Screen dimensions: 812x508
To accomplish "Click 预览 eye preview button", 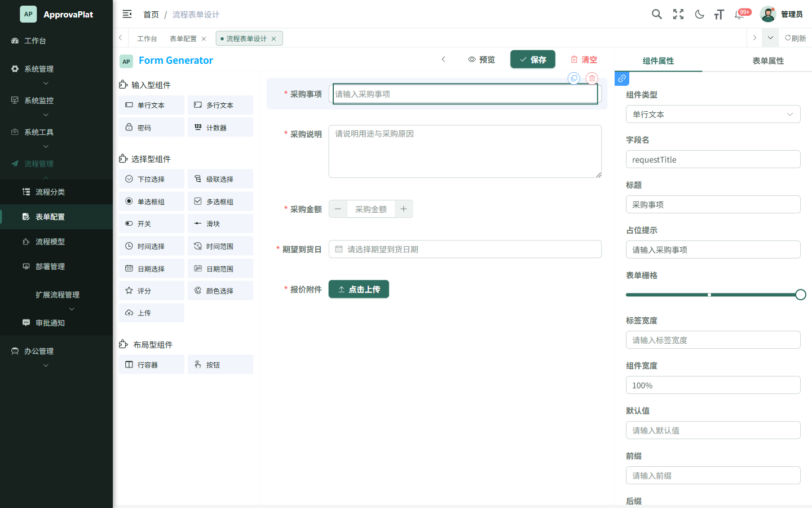I will 482,59.
